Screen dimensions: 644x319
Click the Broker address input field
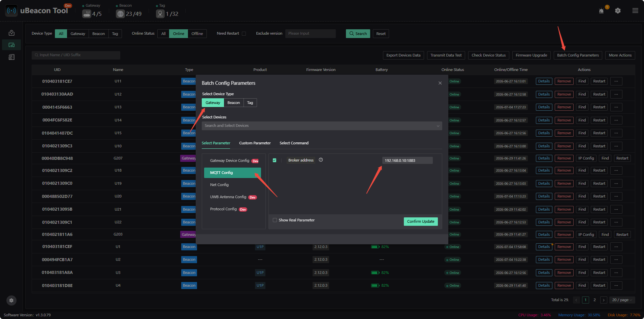coord(407,161)
